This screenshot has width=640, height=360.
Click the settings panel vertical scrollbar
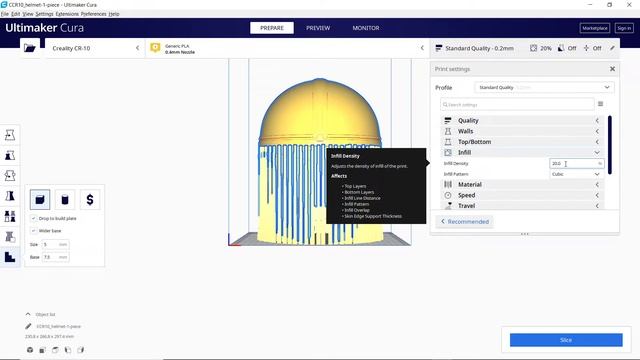(609, 144)
